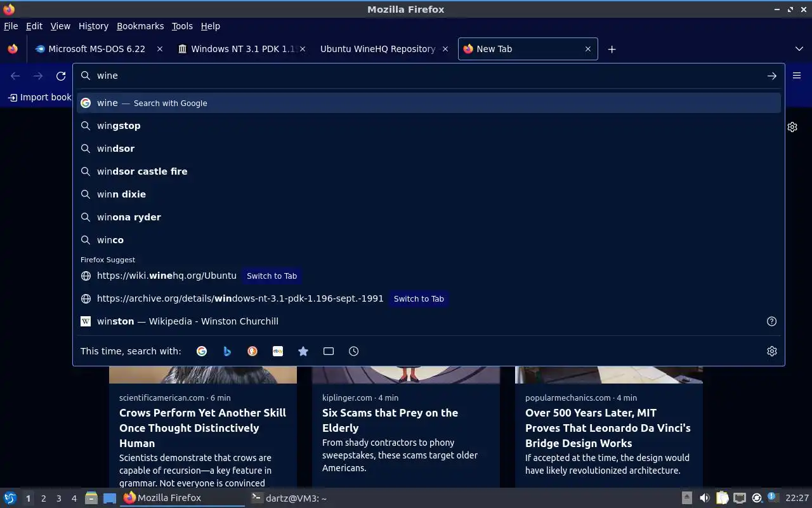Search open tabs via the tabs icon

[x=329, y=351]
